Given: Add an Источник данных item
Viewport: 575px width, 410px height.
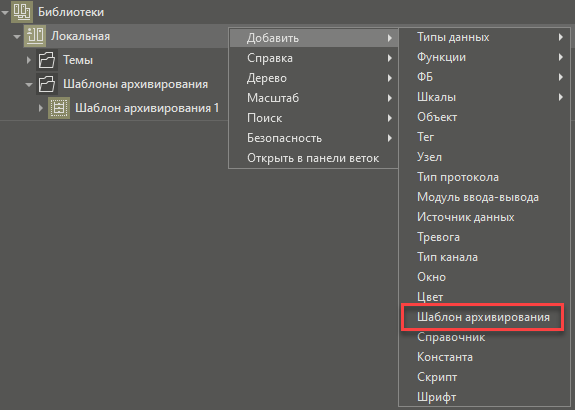Looking at the screenshot, I should pos(484,217).
